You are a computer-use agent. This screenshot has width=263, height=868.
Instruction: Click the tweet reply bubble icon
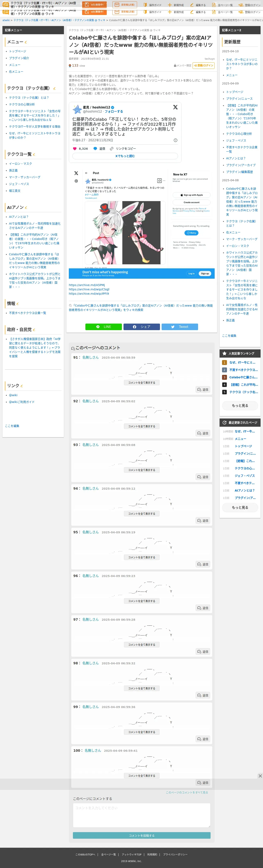(x=95, y=149)
